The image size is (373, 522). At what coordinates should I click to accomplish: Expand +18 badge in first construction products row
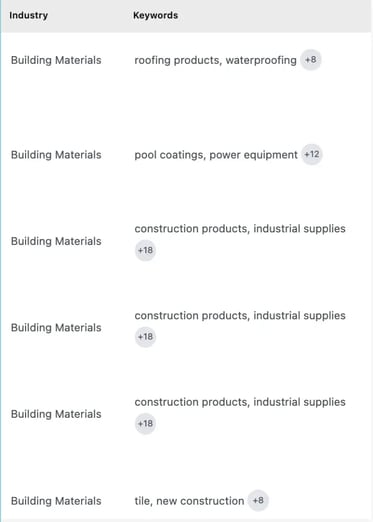coord(145,250)
